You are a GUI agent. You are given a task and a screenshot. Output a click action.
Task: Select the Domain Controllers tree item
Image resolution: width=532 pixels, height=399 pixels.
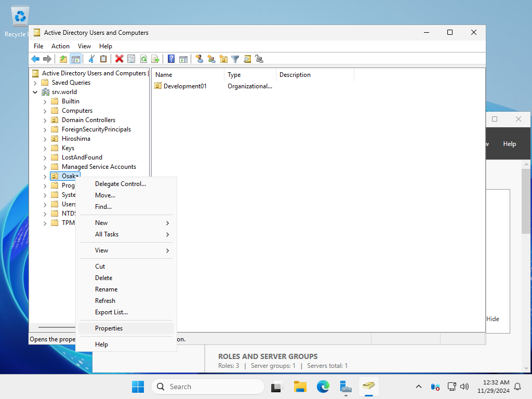point(88,120)
